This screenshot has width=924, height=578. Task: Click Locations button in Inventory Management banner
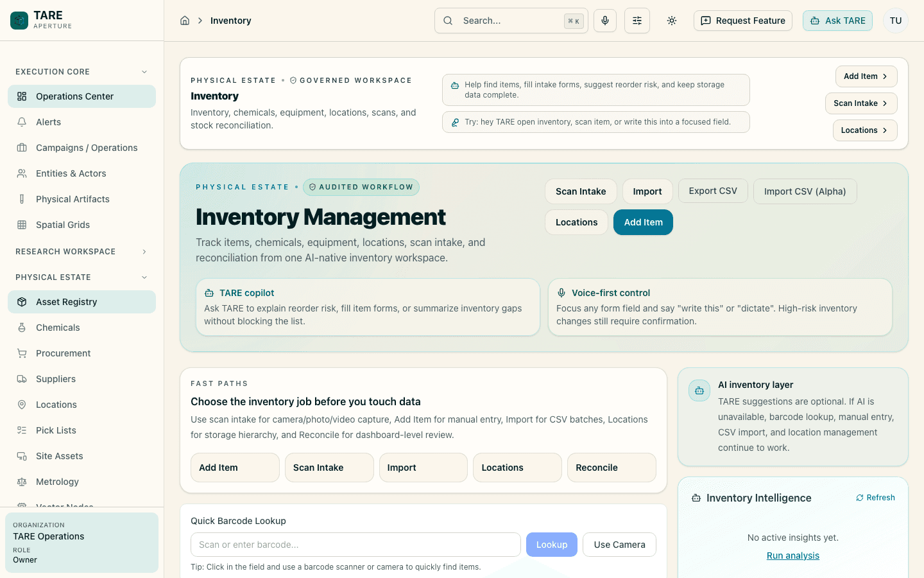click(576, 222)
